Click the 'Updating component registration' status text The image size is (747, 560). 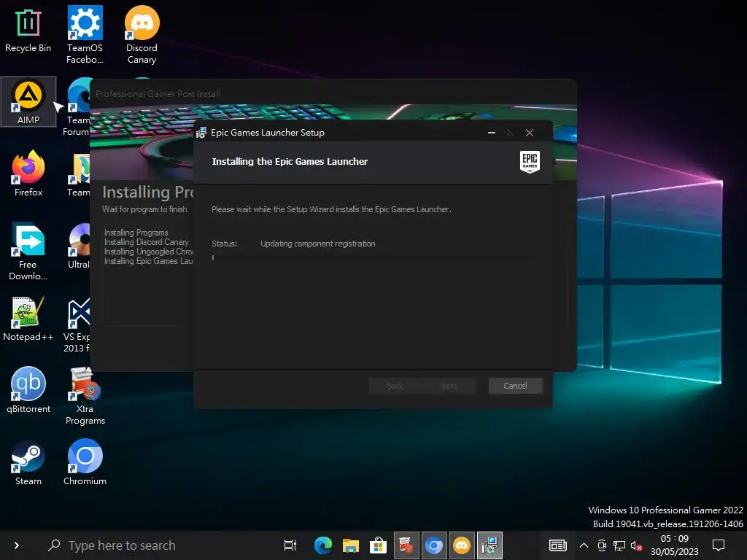click(x=318, y=244)
